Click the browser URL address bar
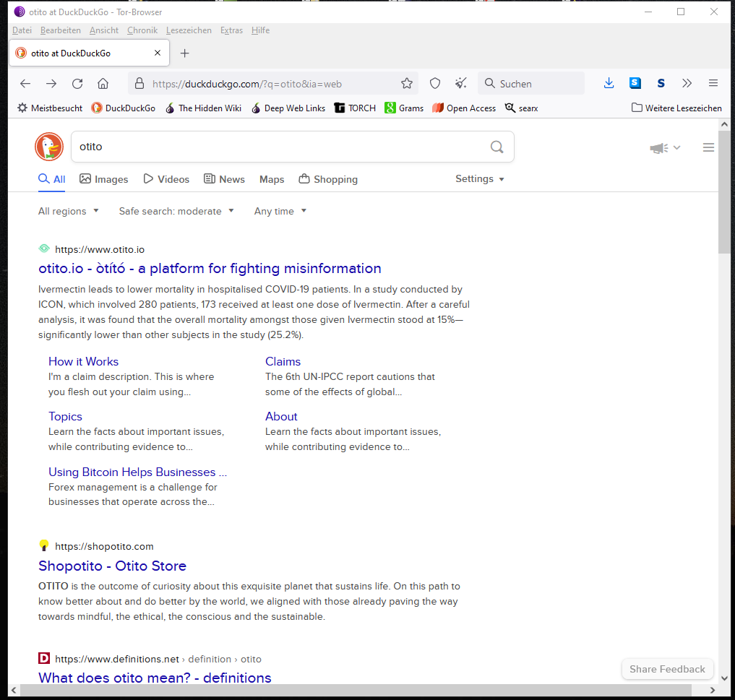The image size is (735, 700). coord(273,84)
